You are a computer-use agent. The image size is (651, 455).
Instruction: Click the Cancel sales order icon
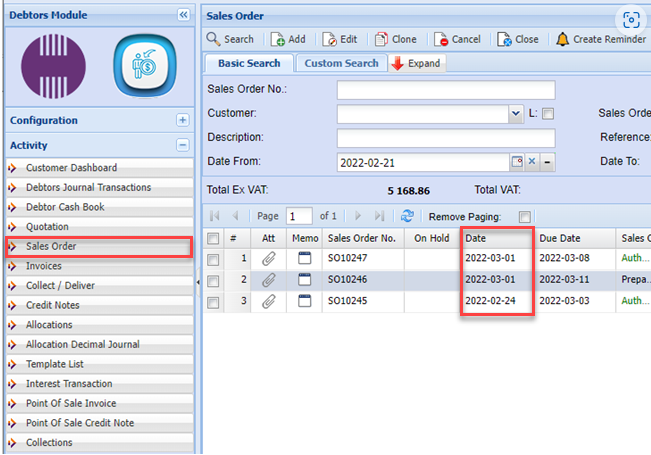point(441,39)
